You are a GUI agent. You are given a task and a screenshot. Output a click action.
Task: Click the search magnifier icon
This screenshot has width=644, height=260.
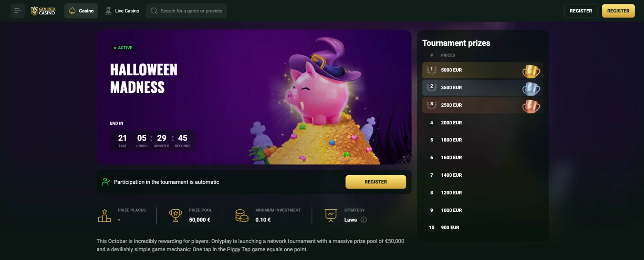[154, 11]
